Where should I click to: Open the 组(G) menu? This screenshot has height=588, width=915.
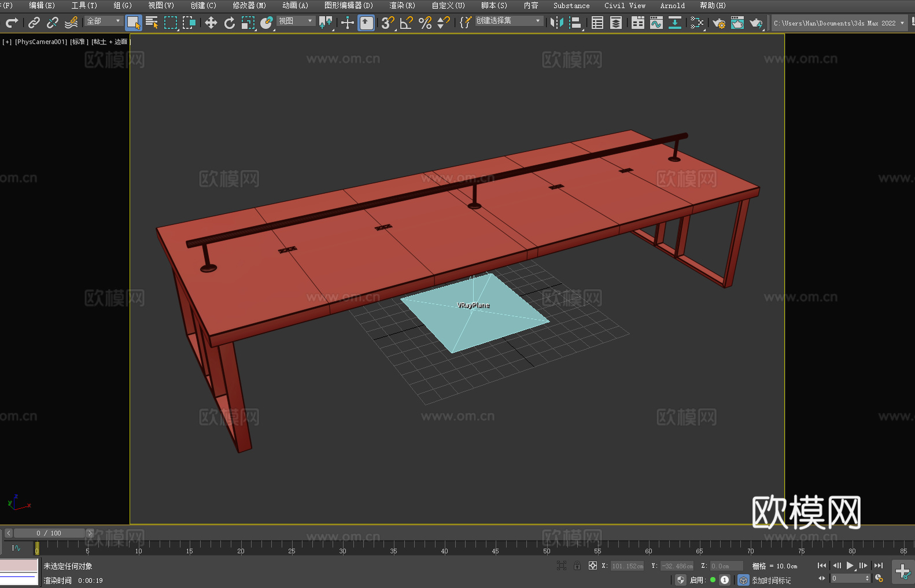tap(123, 5)
